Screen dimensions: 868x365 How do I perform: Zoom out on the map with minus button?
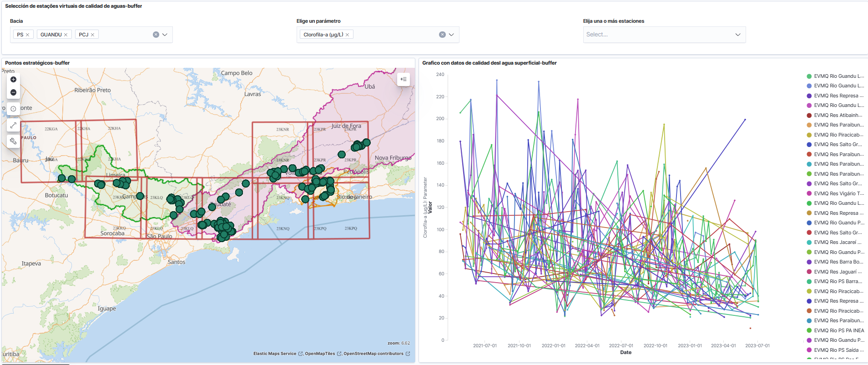coord(13,92)
